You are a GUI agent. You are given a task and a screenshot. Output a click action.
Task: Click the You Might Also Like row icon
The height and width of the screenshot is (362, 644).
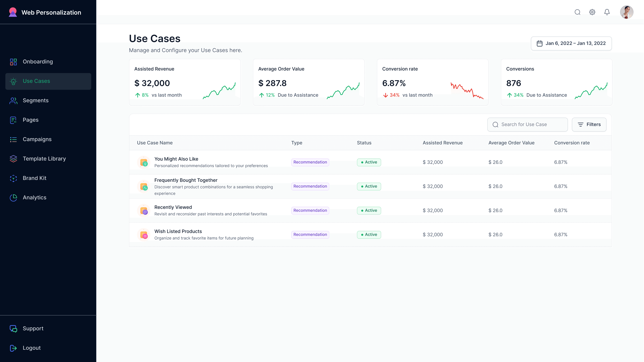point(144,162)
